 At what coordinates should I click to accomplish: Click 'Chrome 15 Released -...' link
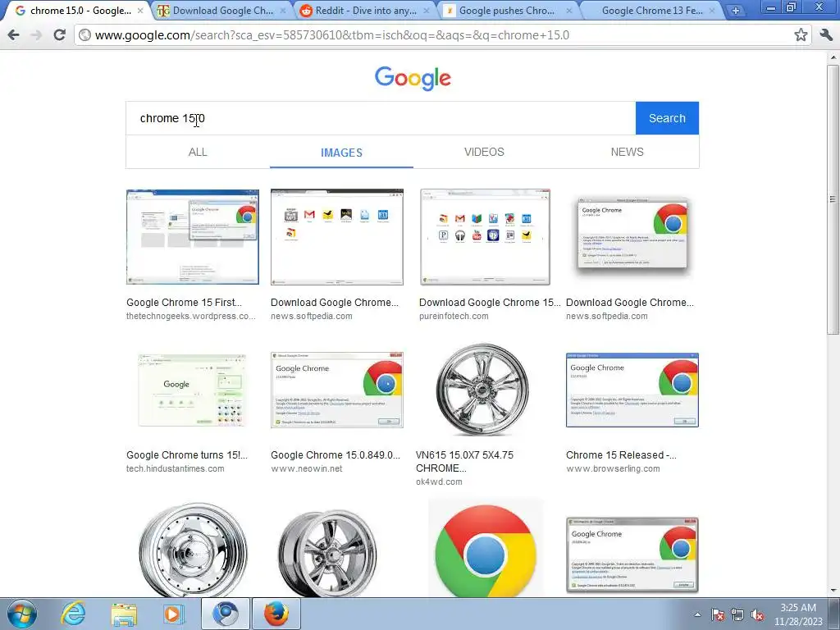point(622,455)
